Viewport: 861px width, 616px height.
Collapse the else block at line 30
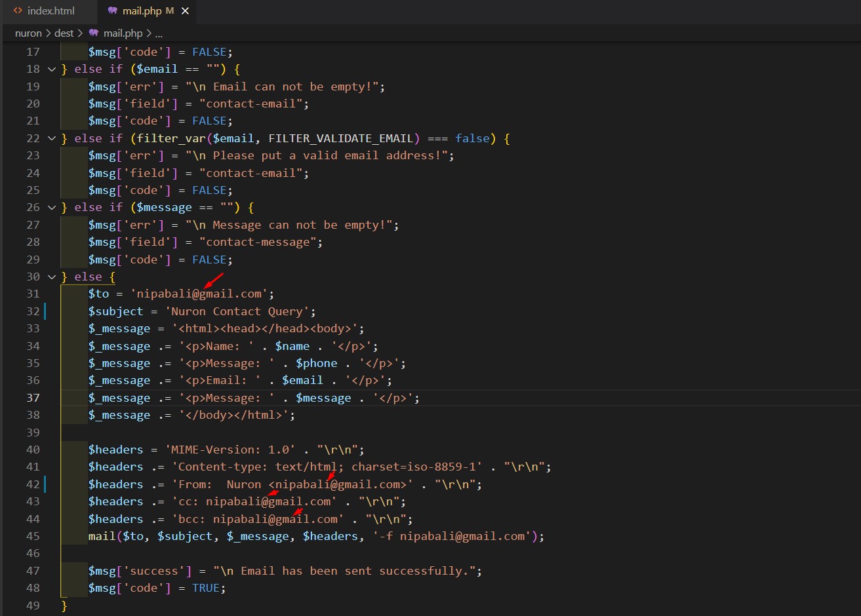[x=52, y=277]
